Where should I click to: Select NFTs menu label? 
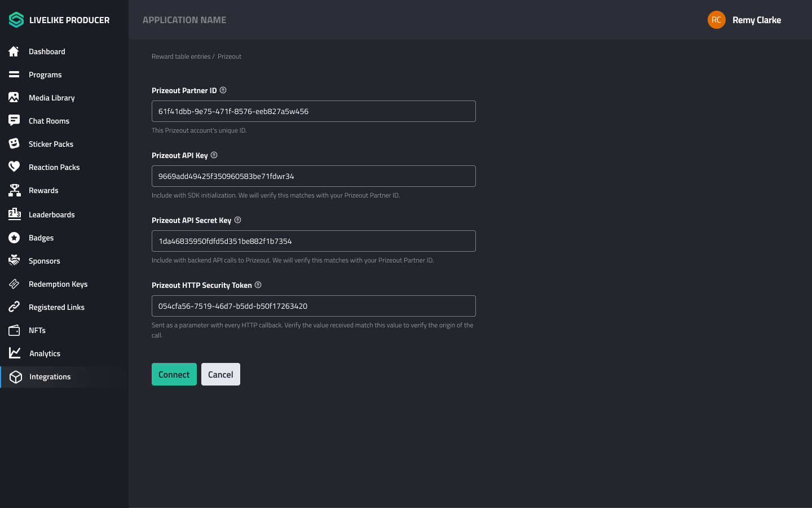coord(37,330)
